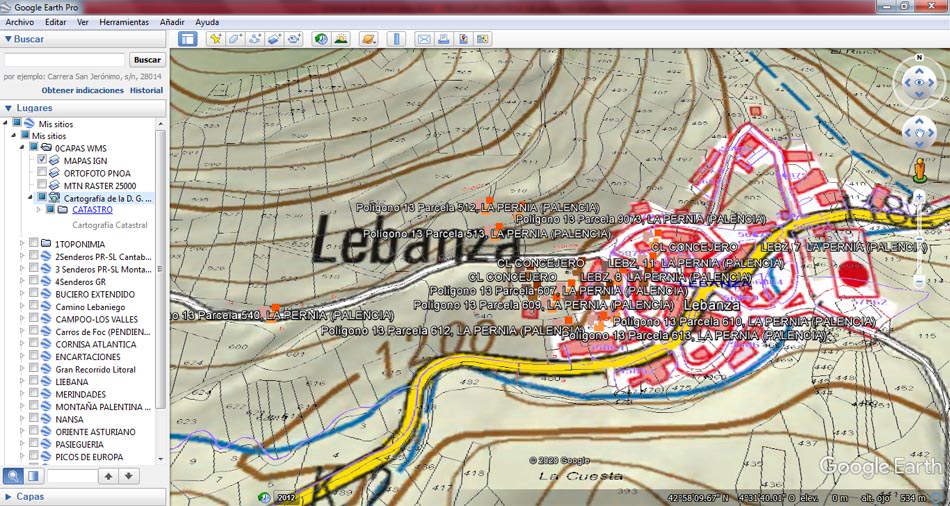950x506 pixels.
Task: Collapse the Lugares panel
Action: [8, 108]
